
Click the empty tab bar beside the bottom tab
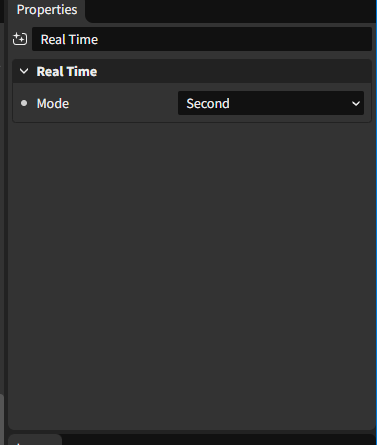pos(218,440)
